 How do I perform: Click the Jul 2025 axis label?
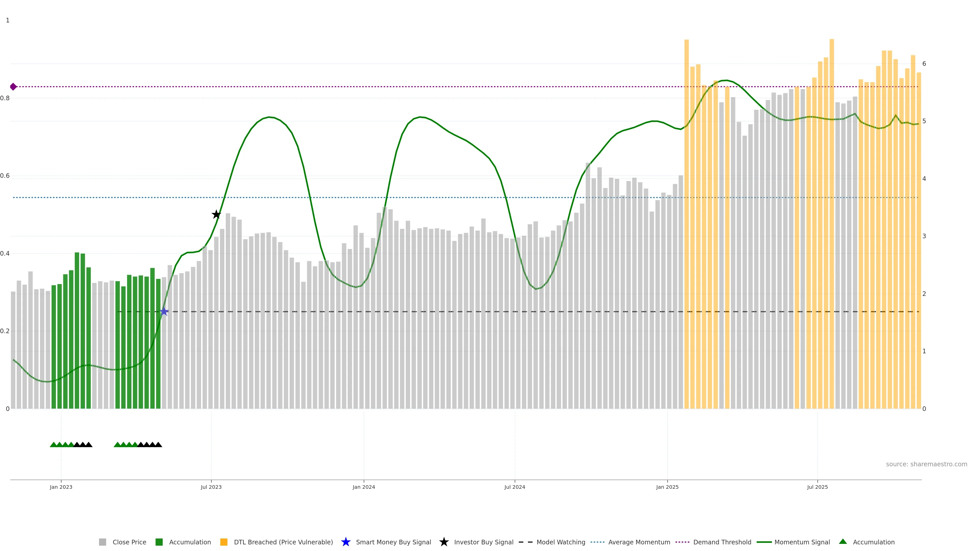coord(817,487)
